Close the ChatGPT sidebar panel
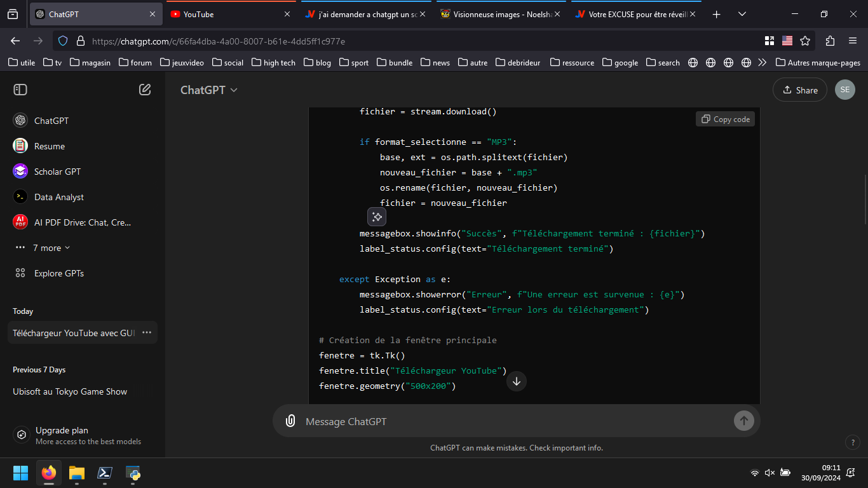This screenshot has height=488, width=868. [20, 90]
